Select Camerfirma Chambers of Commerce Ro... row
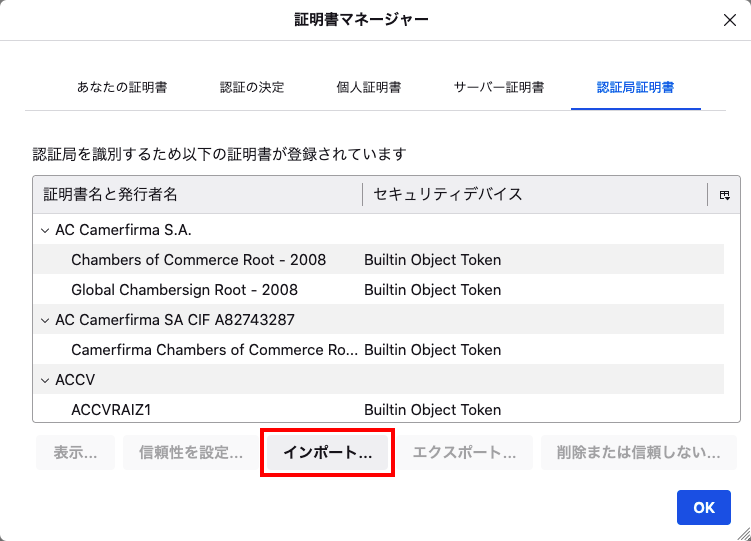The width and height of the screenshot is (751, 541). [379, 349]
